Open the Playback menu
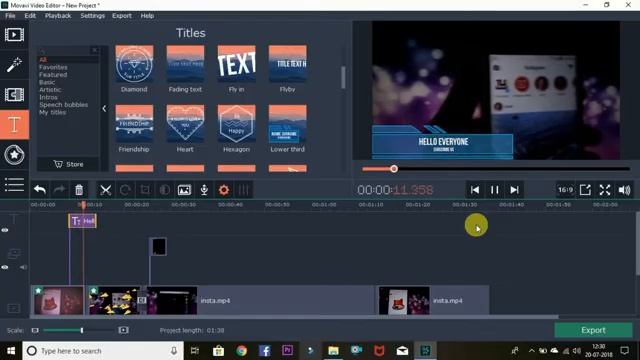 tap(58, 16)
